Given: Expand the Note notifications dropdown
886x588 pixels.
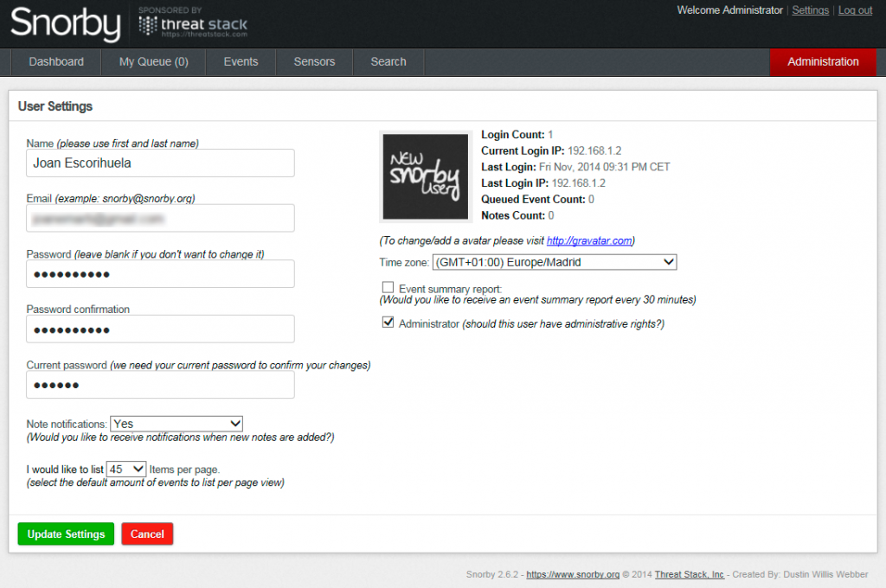Looking at the screenshot, I should coord(177,424).
